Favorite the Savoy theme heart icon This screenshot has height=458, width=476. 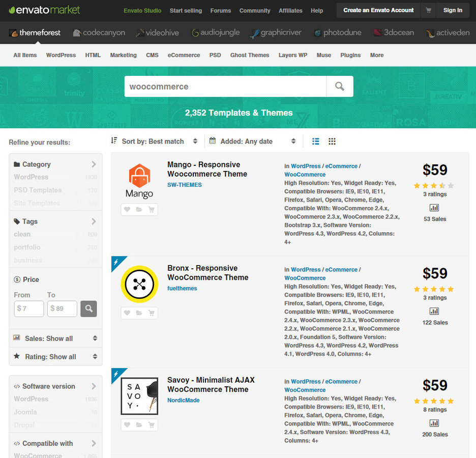pos(127,424)
